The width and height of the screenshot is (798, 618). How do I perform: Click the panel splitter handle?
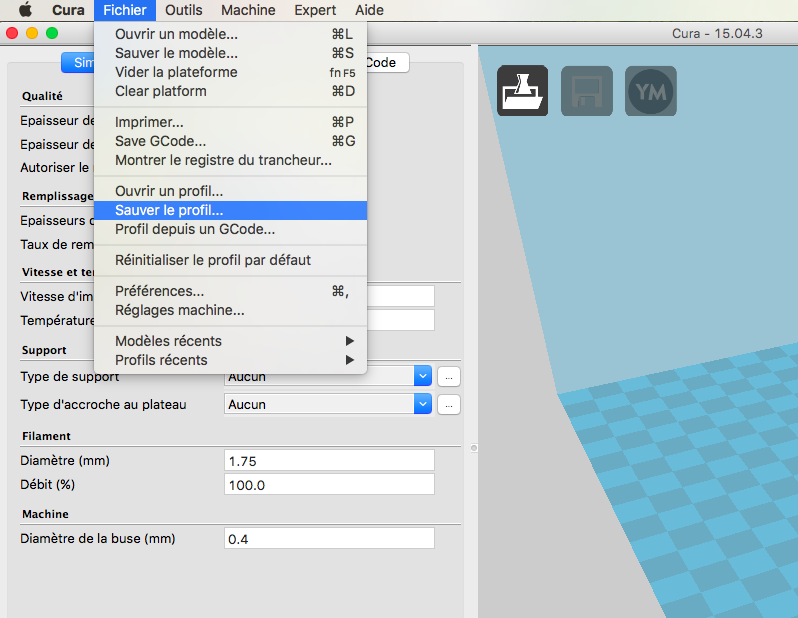pos(474,448)
